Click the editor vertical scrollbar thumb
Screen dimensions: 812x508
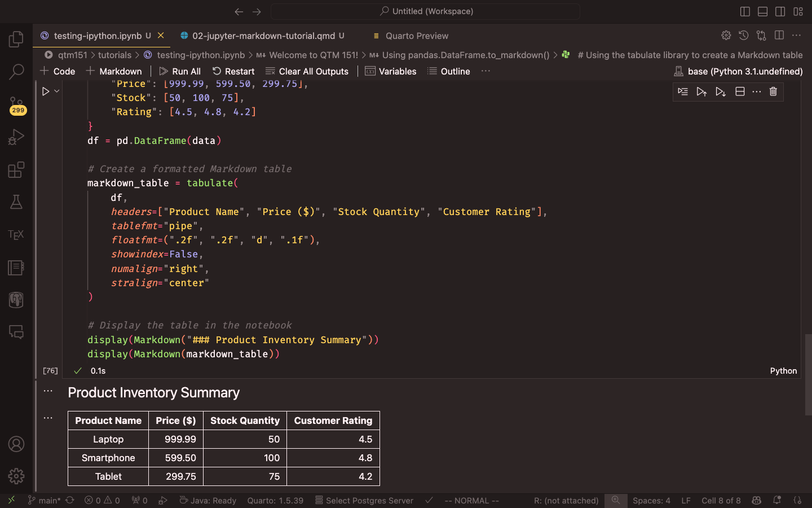pos(808,374)
